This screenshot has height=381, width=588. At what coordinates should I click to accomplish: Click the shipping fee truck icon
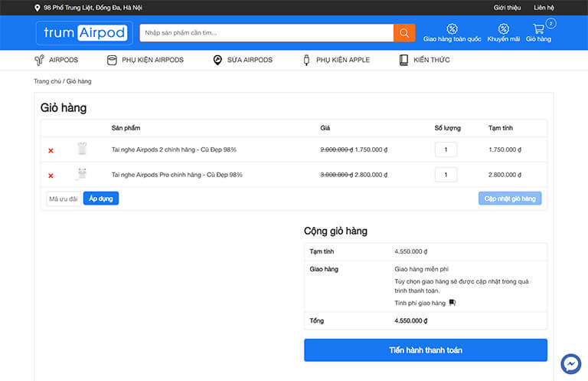(x=452, y=303)
